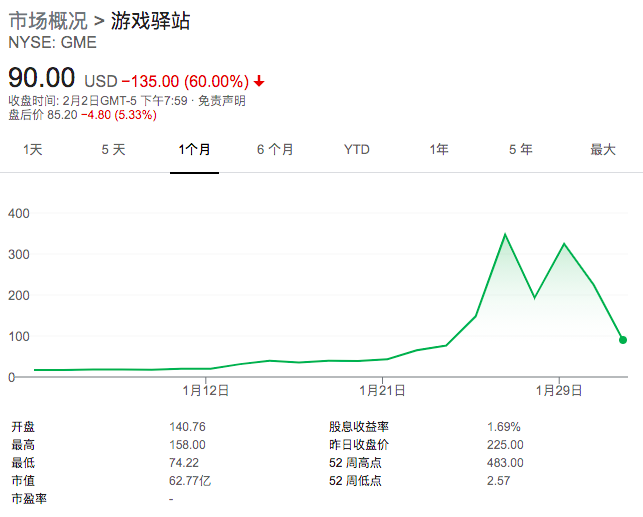Click the 最高 value 158.00
This screenshot has width=643, height=517.
tap(187, 445)
